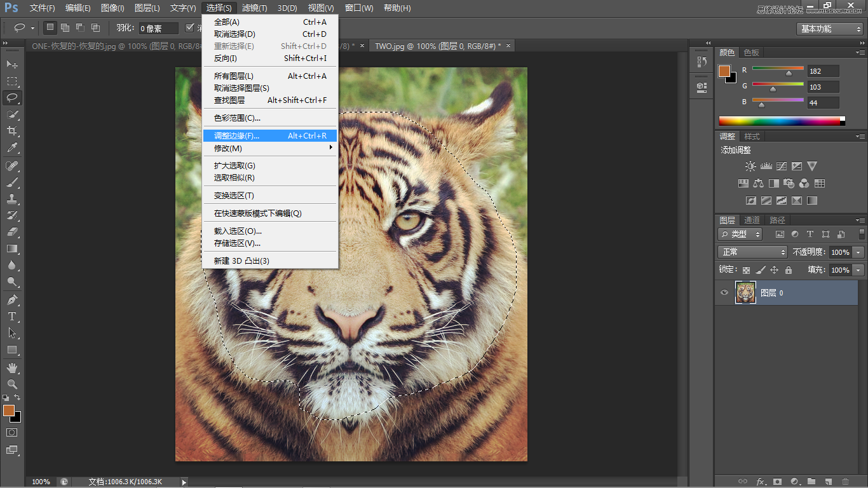
Task: Choose 变换选区(T) menu entry
Action: 270,195
